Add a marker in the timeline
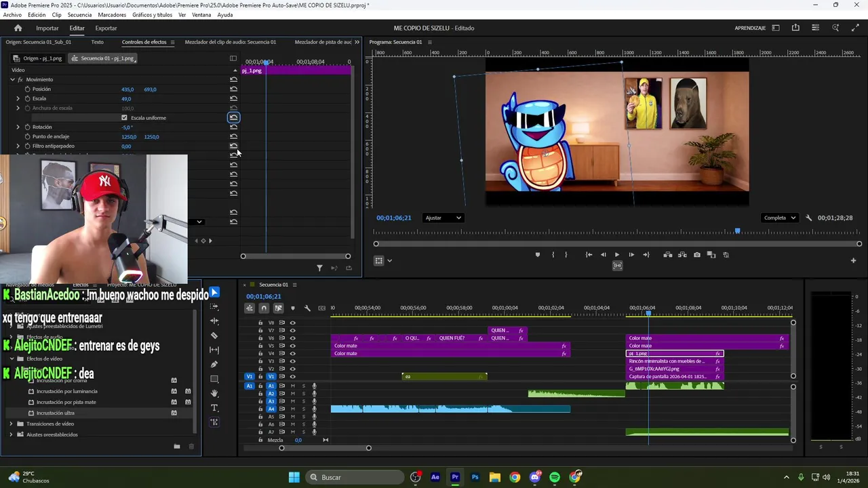The height and width of the screenshot is (488, 868). pyautogui.click(x=293, y=308)
